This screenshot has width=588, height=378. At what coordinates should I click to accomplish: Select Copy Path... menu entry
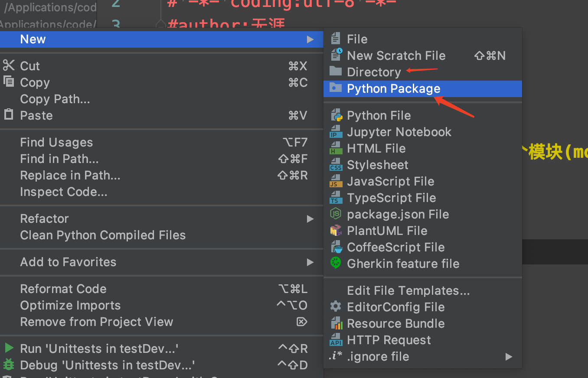coord(55,99)
